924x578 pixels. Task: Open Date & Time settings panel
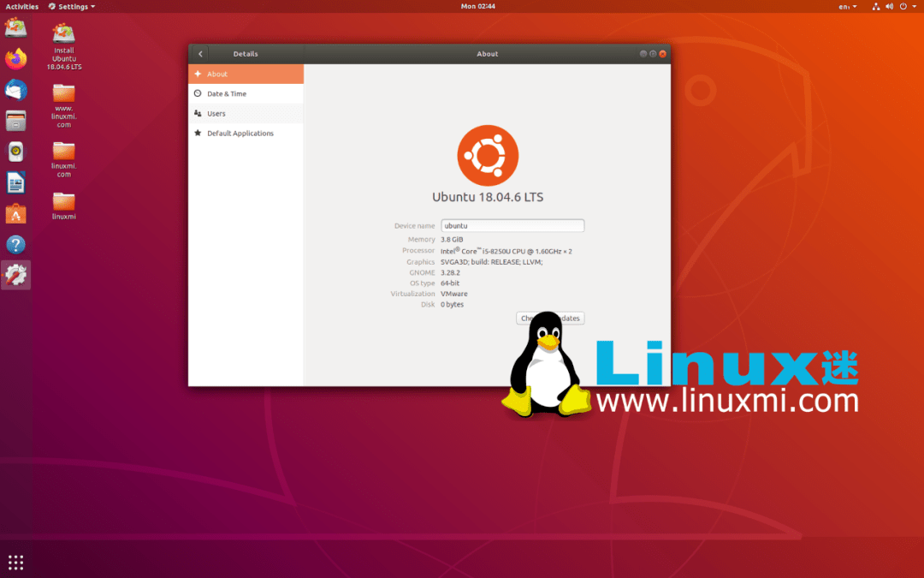[x=246, y=94]
